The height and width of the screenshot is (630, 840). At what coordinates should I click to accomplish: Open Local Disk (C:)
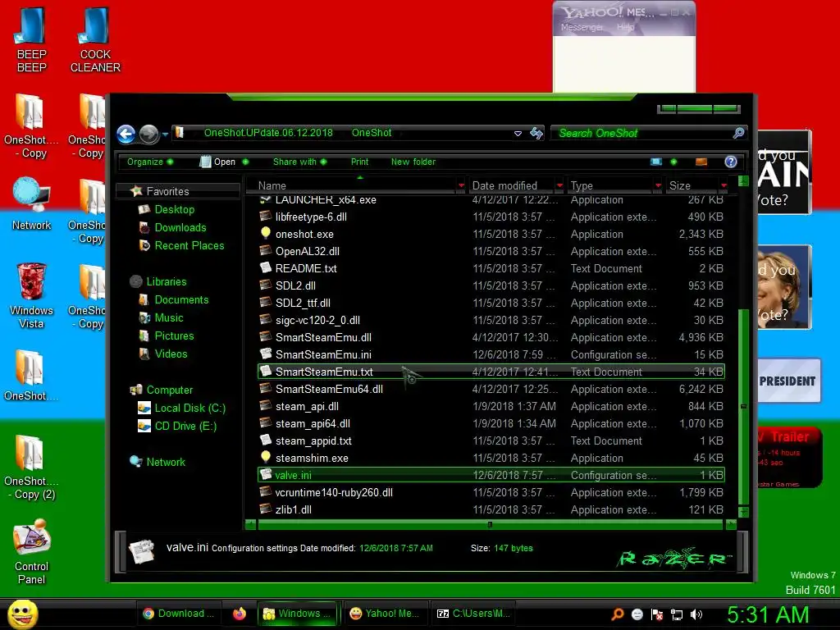189,409
